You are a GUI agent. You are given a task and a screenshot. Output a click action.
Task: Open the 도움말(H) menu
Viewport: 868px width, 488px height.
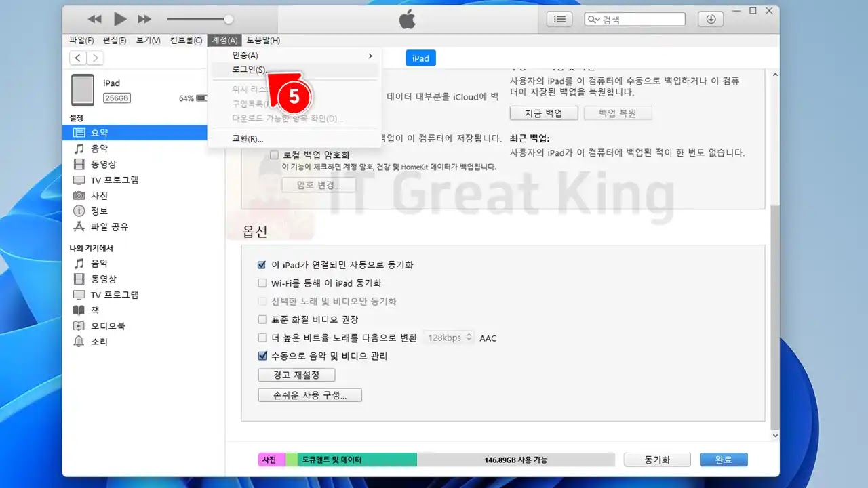[263, 41]
